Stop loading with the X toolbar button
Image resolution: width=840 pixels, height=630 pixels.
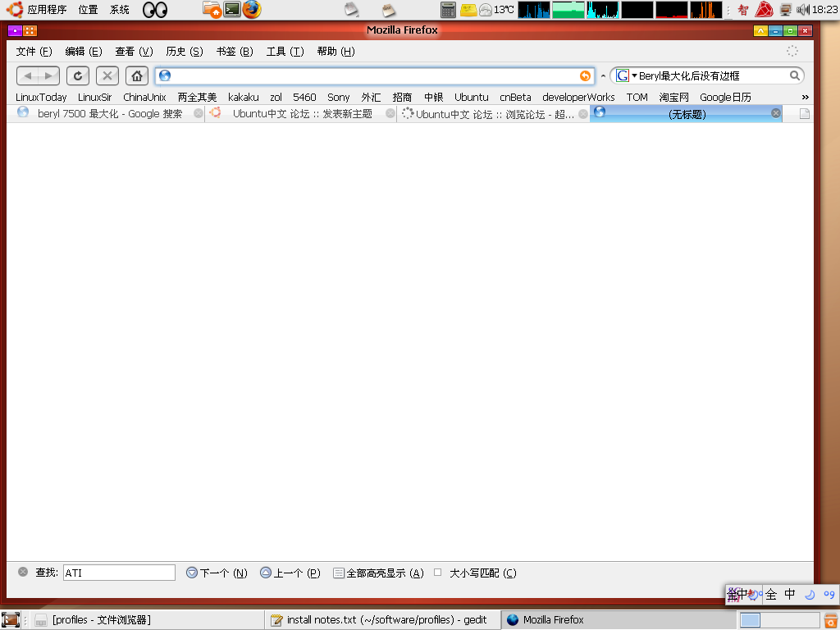[x=107, y=75]
